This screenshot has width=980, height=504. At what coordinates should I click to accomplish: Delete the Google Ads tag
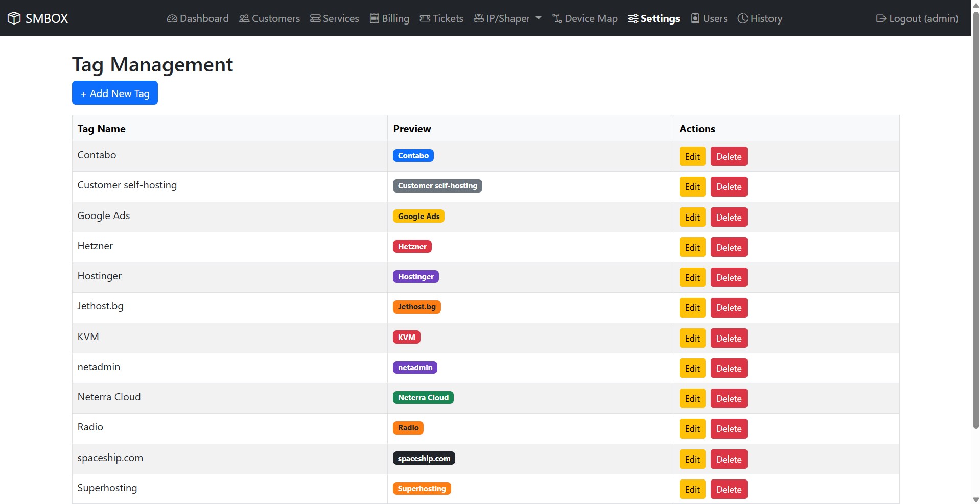coord(729,217)
